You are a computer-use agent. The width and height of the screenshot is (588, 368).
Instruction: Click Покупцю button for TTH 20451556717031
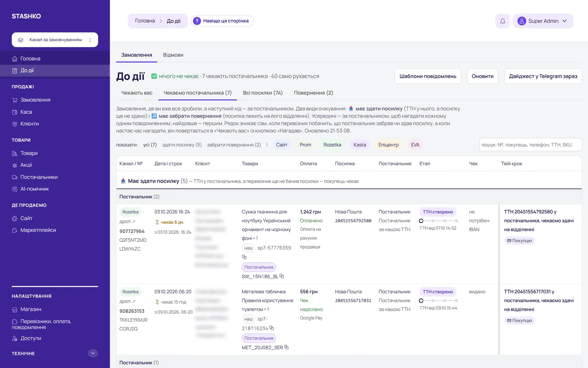click(x=519, y=321)
